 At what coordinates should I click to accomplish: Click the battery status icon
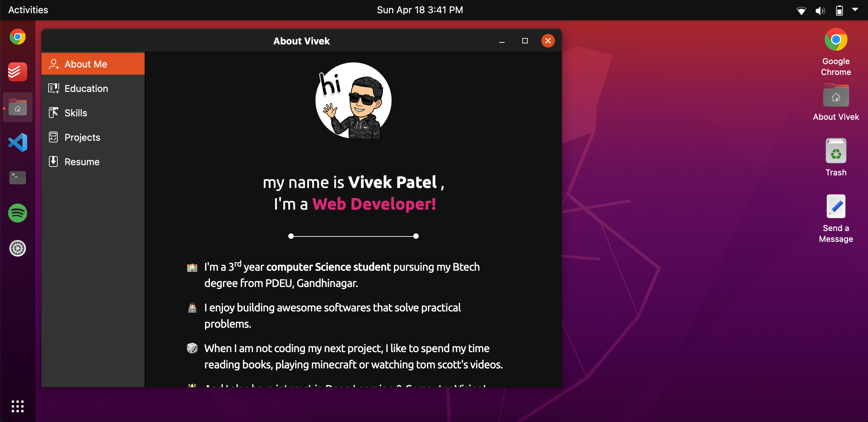point(839,11)
